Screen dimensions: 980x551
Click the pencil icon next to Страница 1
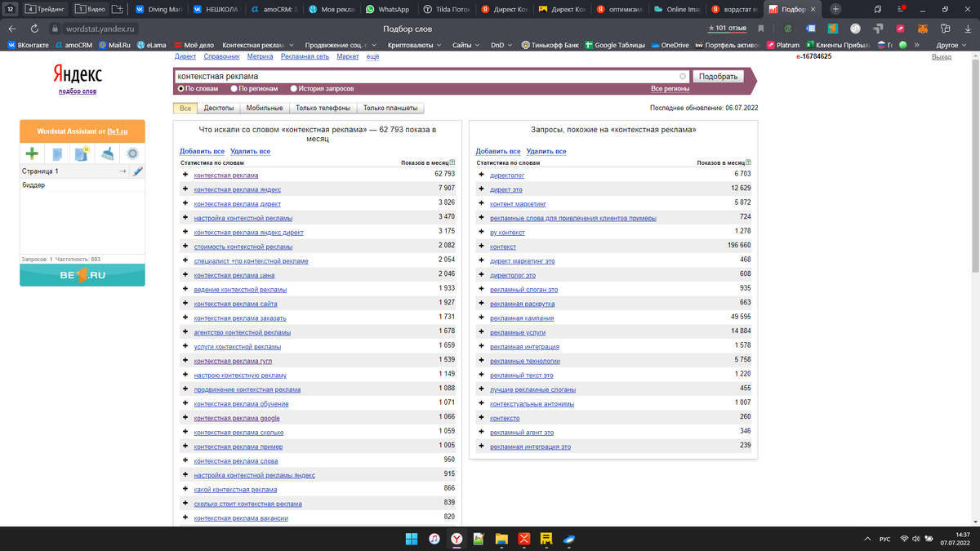138,171
